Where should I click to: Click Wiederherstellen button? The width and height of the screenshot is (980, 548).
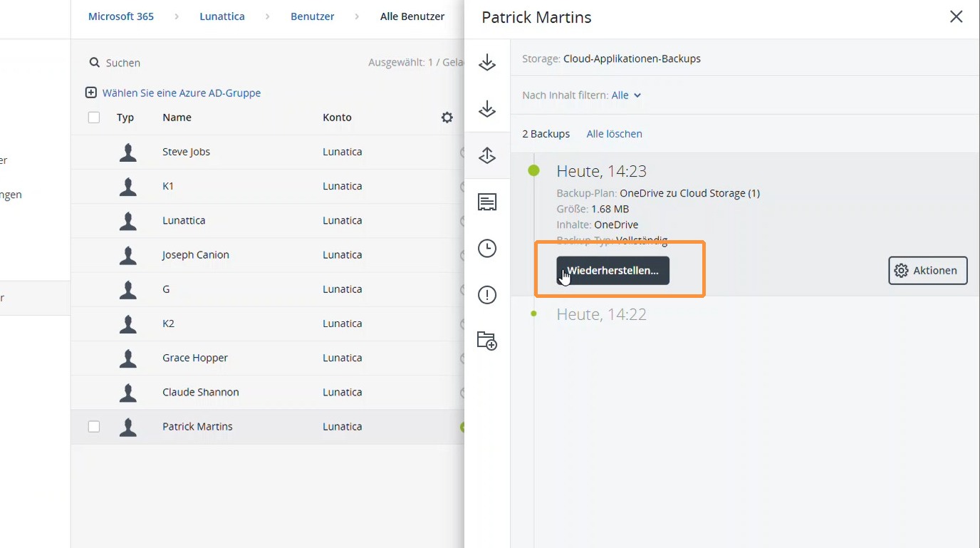612,271
